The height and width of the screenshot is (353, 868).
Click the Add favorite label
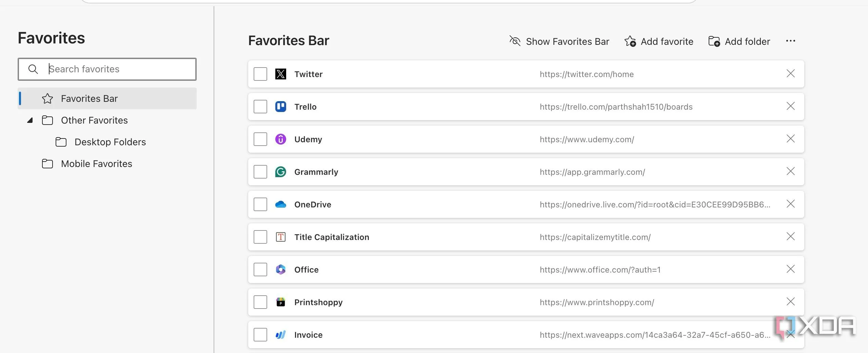(667, 41)
